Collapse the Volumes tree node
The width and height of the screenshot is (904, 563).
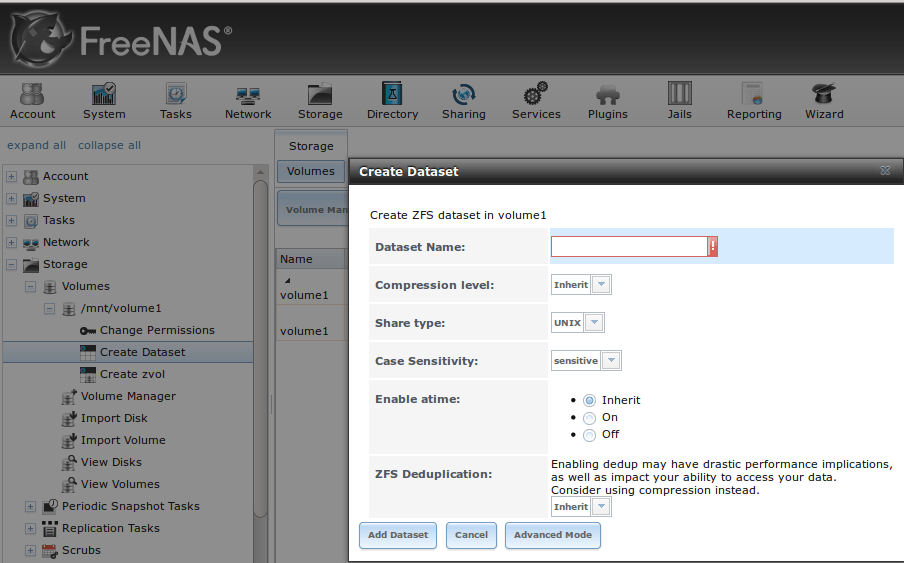[x=31, y=286]
